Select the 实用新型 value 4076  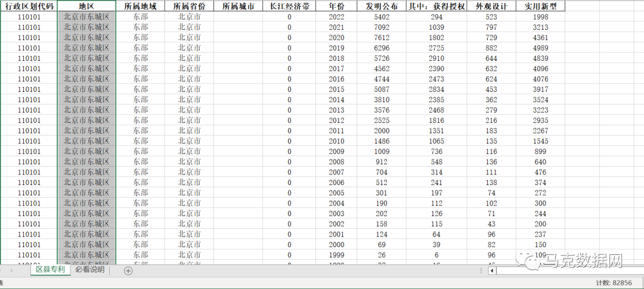coord(540,79)
